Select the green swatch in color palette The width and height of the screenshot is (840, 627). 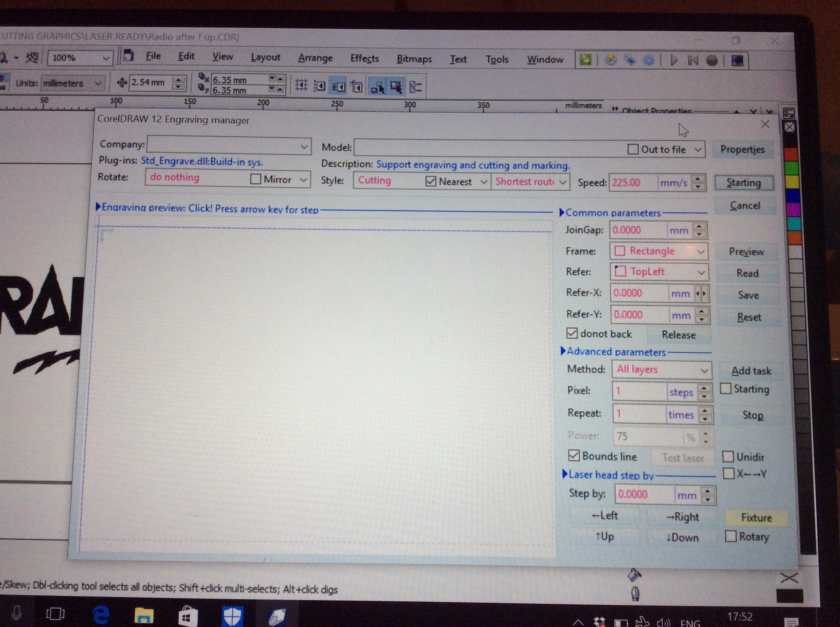(x=791, y=168)
